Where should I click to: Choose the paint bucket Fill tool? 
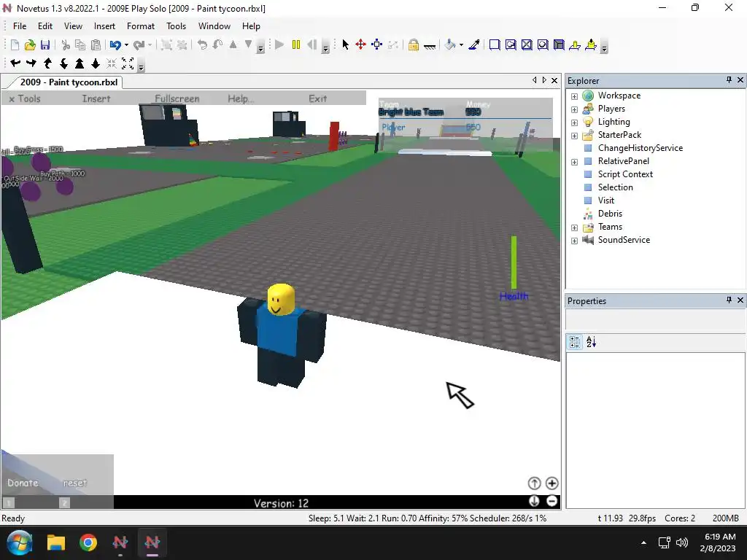click(x=450, y=44)
